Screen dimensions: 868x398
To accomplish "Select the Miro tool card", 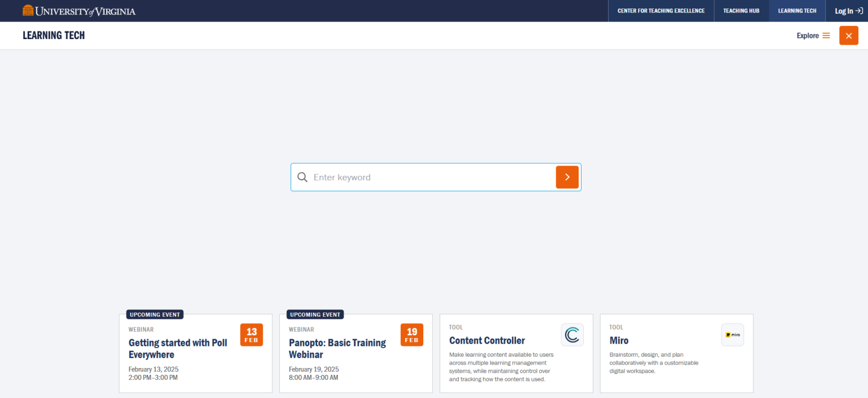I will pos(676,353).
